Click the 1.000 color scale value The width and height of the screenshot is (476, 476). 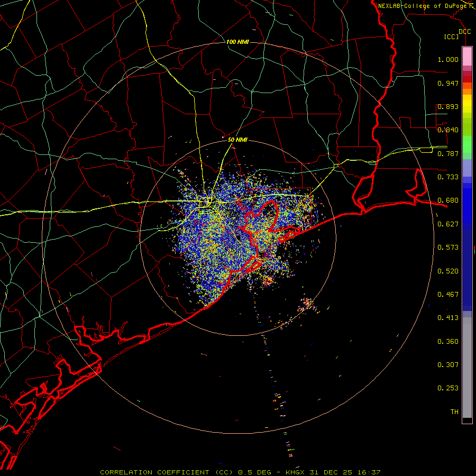pyautogui.click(x=448, y=59)
